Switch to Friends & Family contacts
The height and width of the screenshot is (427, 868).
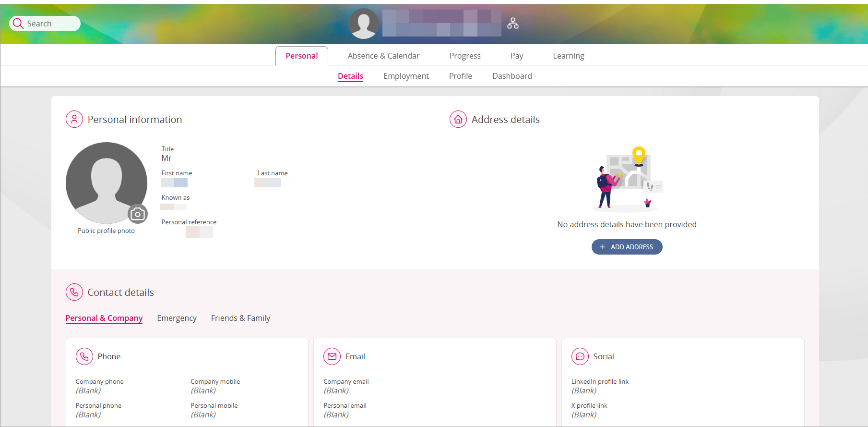(240, 318)
